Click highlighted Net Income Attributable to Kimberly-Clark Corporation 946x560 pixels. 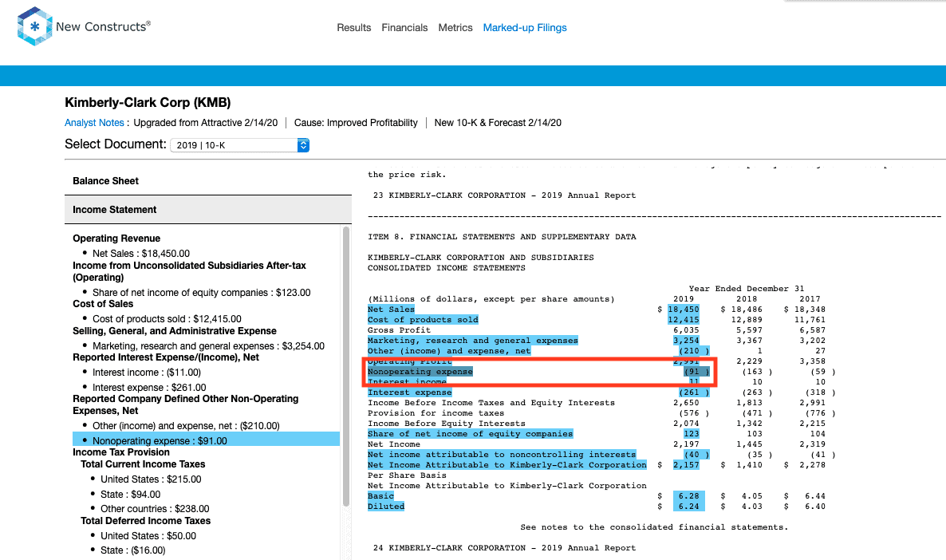tap(507, 464)
